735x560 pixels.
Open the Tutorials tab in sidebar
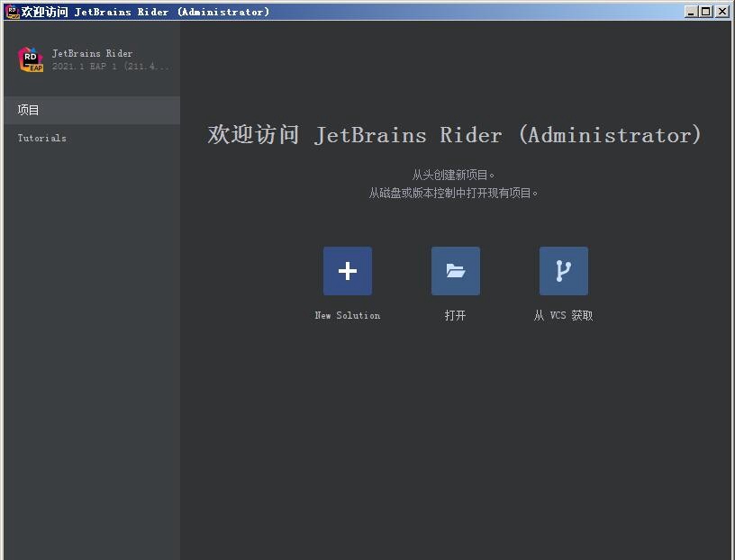[x=92, y=138]
